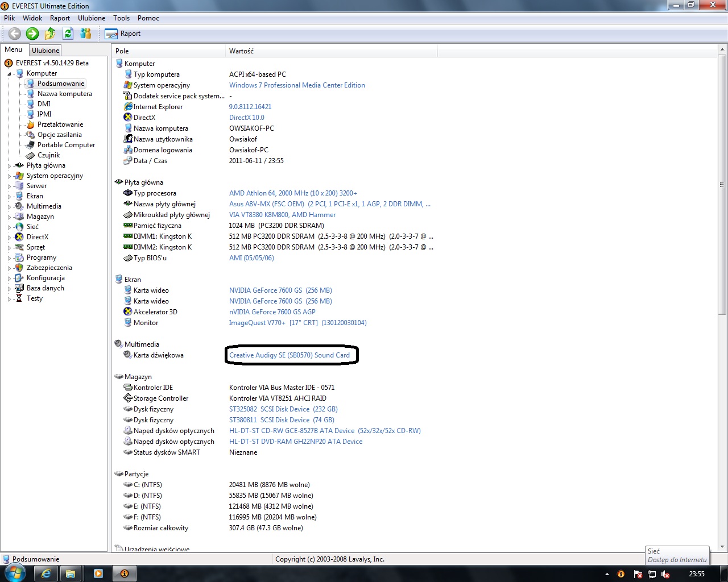Viewport: 728px width, 582px height.
Task: Click the volume icon in system tray
Action: [x=665, y=574]
